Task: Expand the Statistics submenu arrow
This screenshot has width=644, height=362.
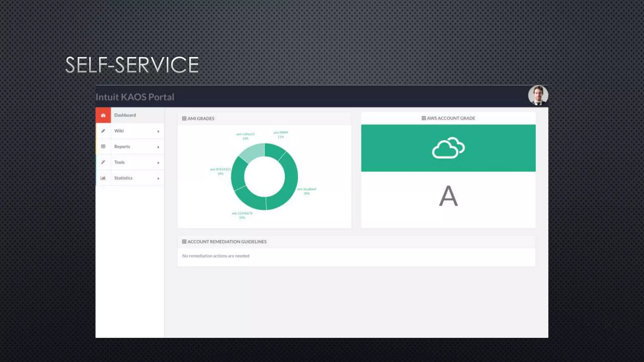Action: 158,178
